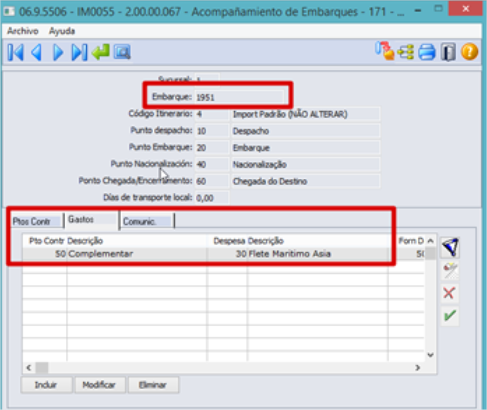Jump to last record arrow icon
The height and width of the screenshot is (410, 487).
pyautogui.click(x=79, y=52)
